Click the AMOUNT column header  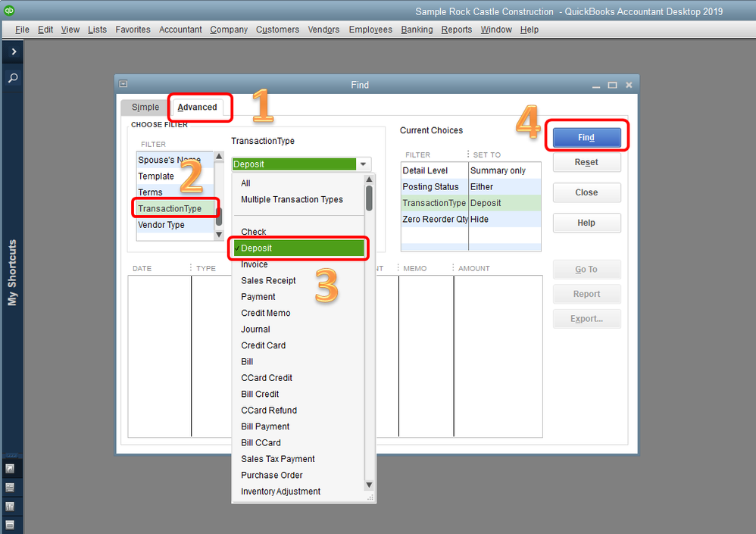(x=474, y=268)
